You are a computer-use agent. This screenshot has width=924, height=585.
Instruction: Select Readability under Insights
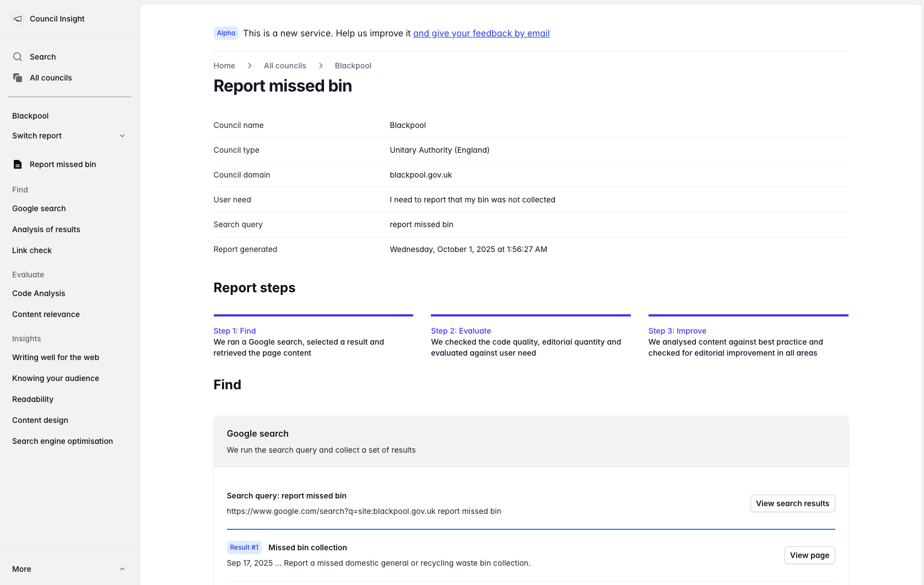(33, 399)
